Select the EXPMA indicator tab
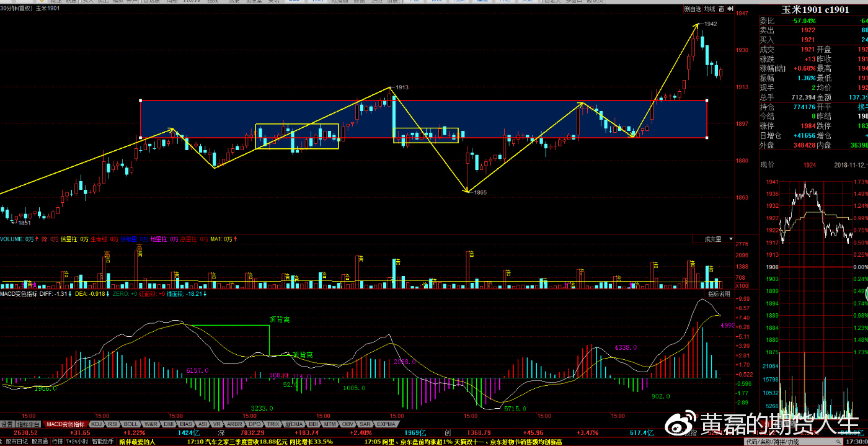 [386, 424]
